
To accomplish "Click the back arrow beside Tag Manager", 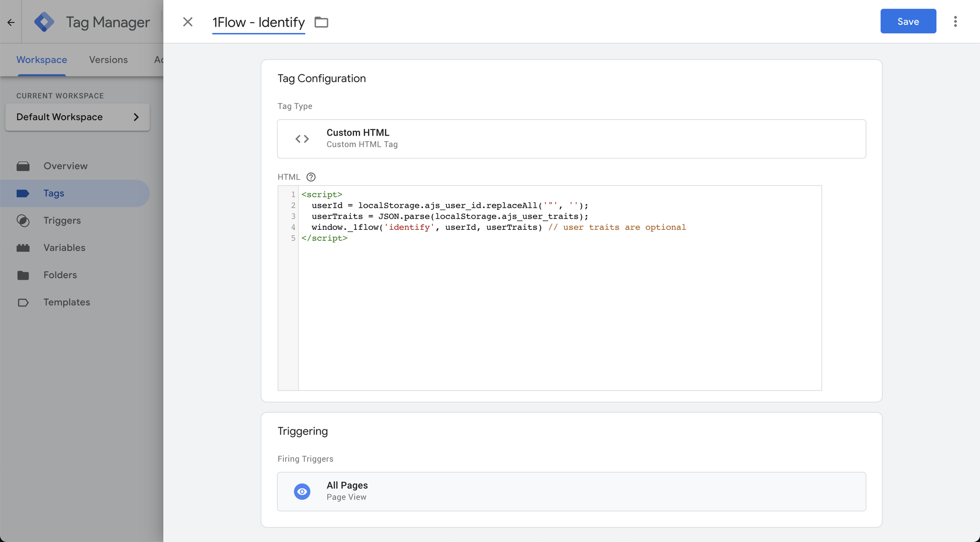I will click(x=11, y=22).
